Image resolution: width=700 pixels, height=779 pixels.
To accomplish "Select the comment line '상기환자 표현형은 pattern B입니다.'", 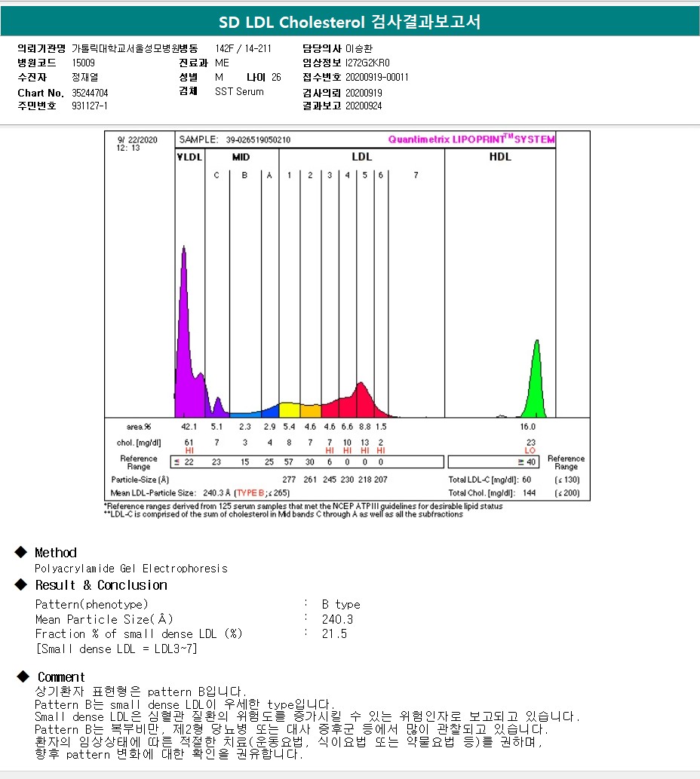I will tap(140, 692).
